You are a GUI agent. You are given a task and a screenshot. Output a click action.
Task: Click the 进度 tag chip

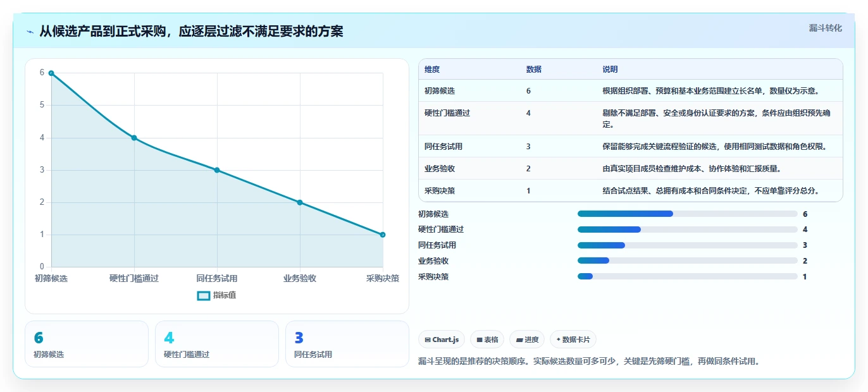pos(527,340)
